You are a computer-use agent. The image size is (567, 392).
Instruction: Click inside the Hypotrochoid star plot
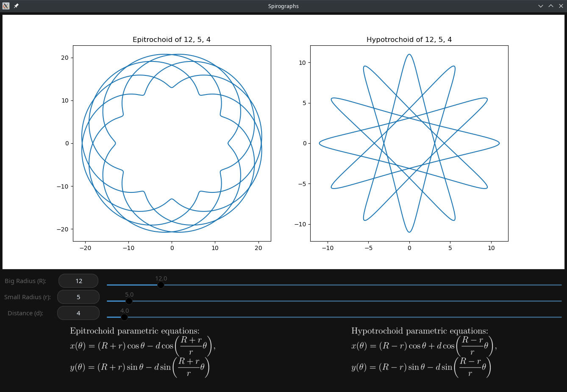click(x=409, y=143)
